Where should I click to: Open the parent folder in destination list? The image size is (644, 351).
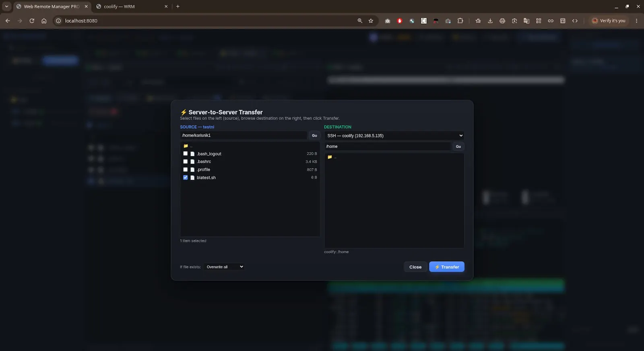394,157
